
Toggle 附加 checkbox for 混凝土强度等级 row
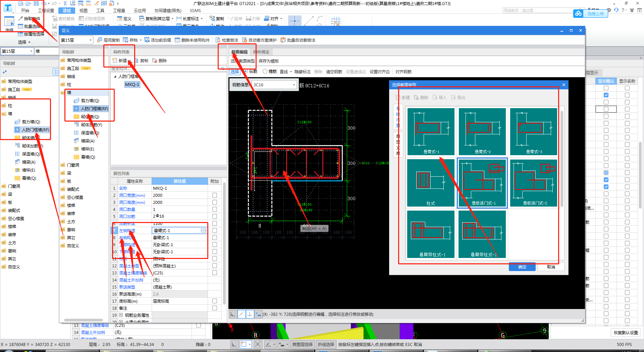coord(215,273)
